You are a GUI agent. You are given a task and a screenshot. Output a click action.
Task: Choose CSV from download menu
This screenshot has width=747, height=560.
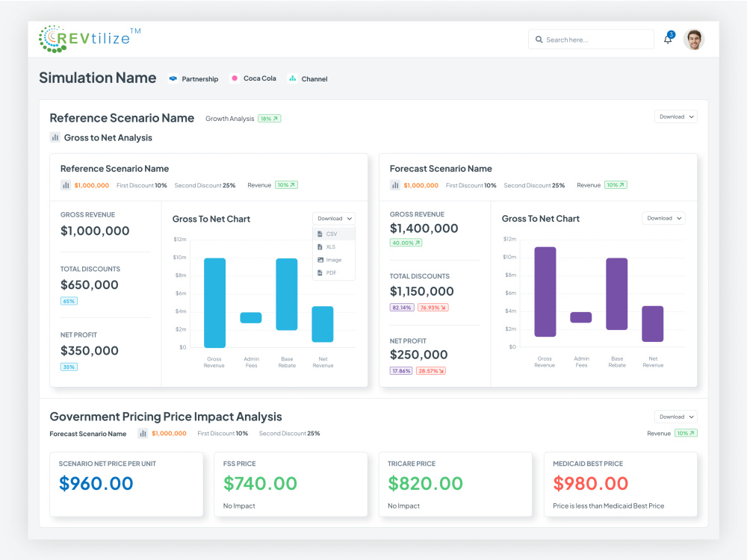pyautogui.click(x=334, y=234)
